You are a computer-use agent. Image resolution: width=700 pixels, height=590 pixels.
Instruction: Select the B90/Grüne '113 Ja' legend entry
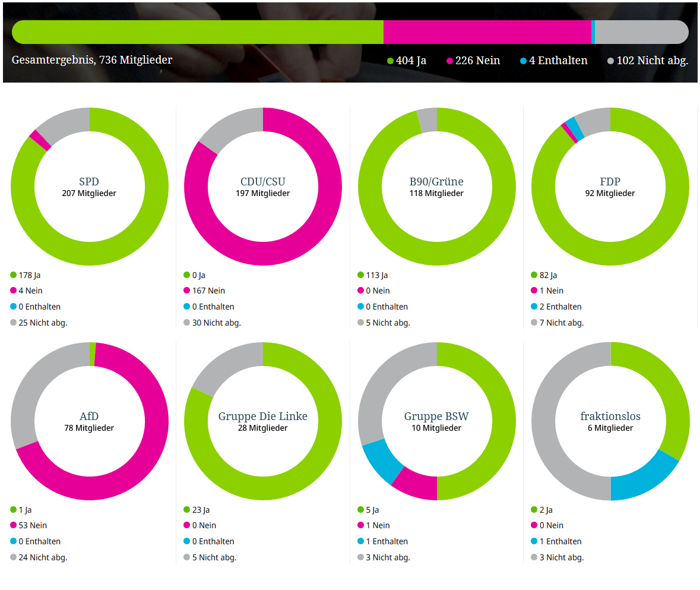(x=373, y=275)
